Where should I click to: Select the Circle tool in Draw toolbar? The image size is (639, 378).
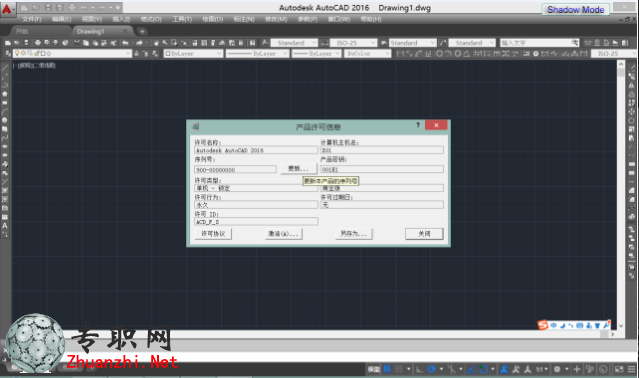point(5,120)
